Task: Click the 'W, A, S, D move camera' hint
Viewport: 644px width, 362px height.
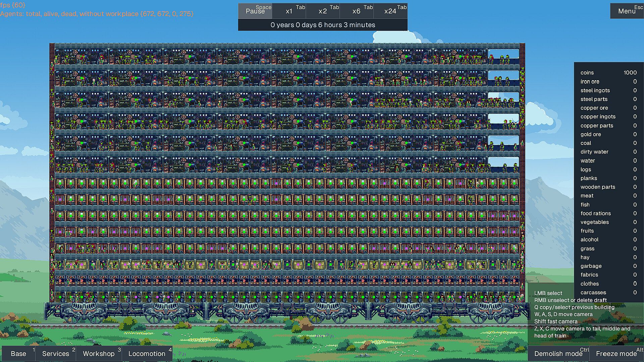Action: 563,314
